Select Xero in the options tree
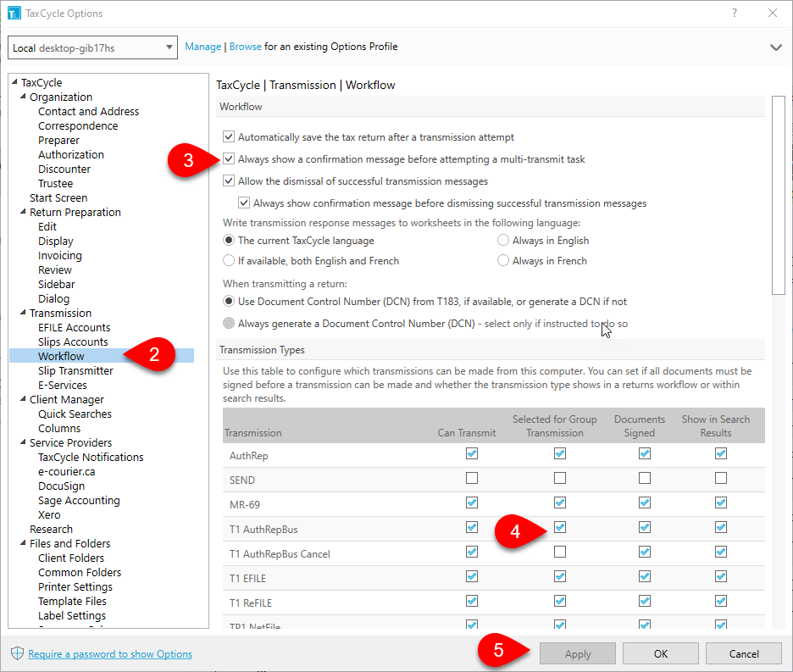 click(x=49, y=514)
